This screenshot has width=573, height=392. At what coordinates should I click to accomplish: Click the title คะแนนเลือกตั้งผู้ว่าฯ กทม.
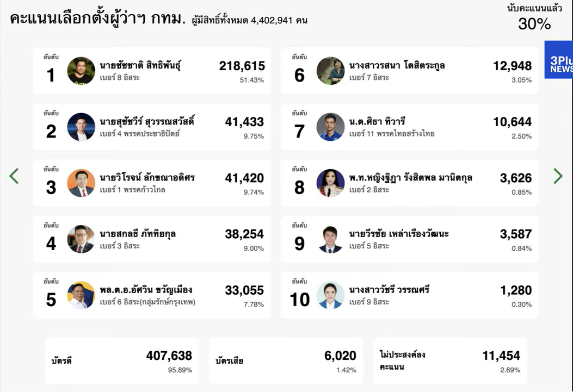98,18
